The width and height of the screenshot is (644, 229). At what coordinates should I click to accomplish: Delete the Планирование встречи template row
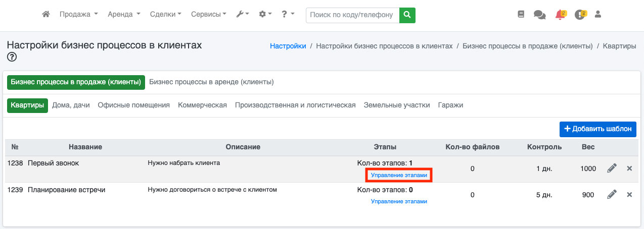629,195
